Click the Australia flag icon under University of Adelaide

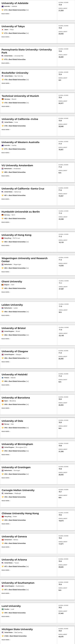pyautogui.click(x=3, y=6)
